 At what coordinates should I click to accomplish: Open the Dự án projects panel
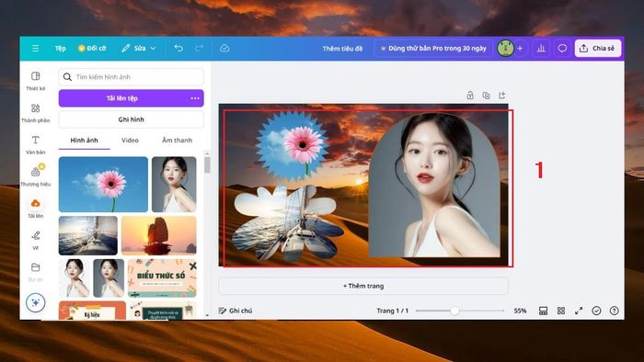coord(36,271)
